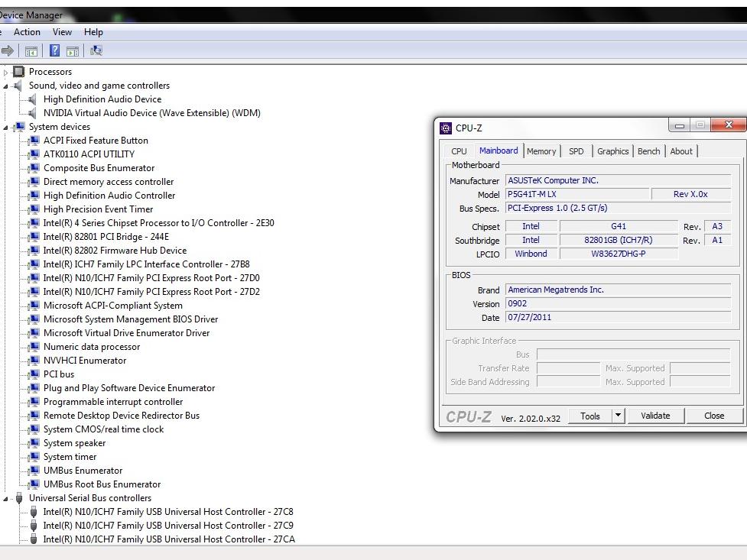The image size is (747, 560).
Task: Minimize the CPU-Z window
Action: (x=680, y=126)
